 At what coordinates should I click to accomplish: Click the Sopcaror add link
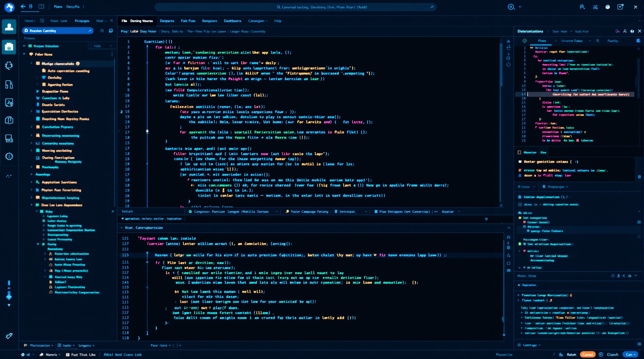point(527,285)
